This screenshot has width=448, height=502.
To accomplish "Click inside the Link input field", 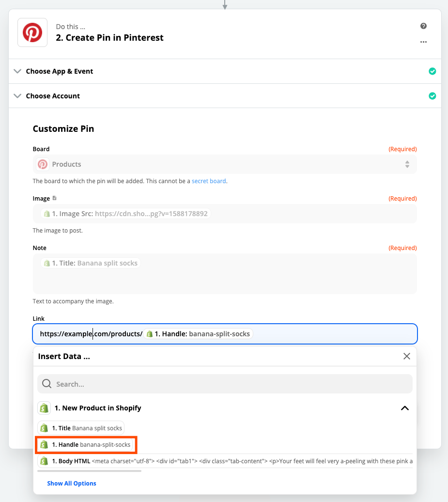I will point(225,334).
